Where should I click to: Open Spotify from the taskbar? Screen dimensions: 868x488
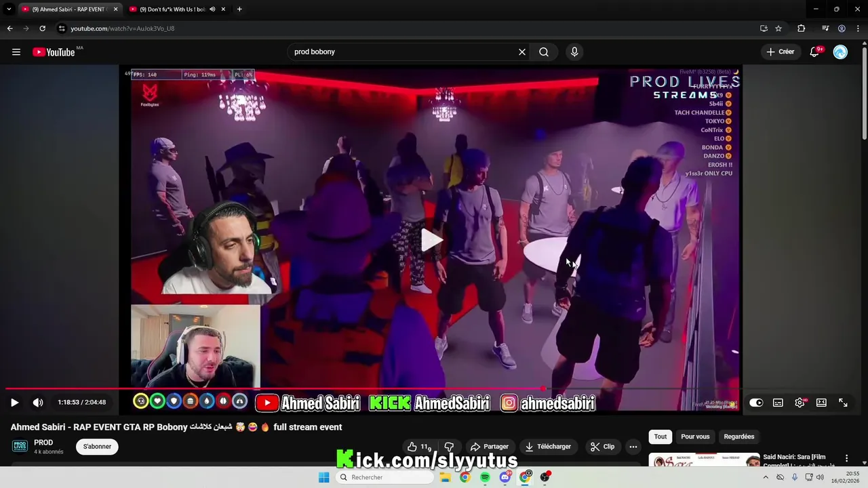pos(485,477)
